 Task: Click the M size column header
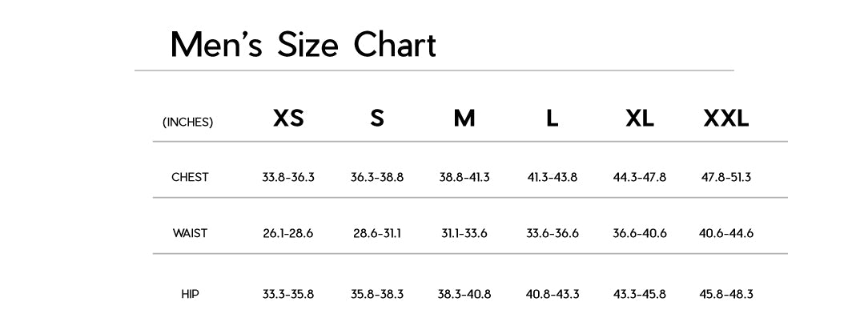pos(464,119)
